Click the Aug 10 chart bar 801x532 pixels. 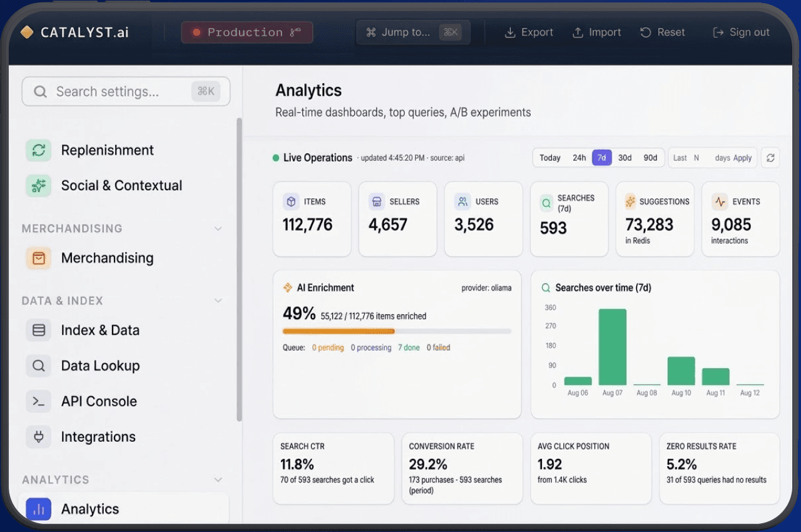[681, 371]
